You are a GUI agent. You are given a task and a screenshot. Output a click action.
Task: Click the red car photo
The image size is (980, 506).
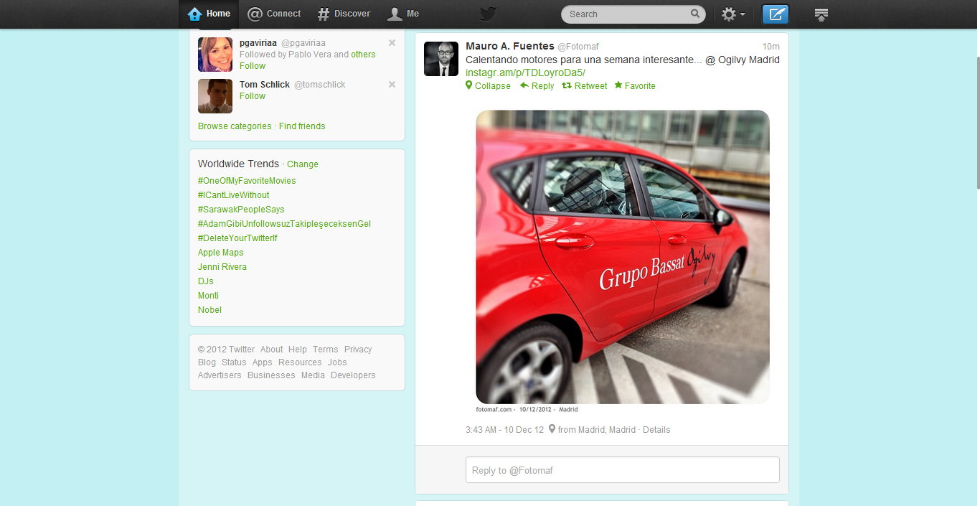tap(622, 256)
